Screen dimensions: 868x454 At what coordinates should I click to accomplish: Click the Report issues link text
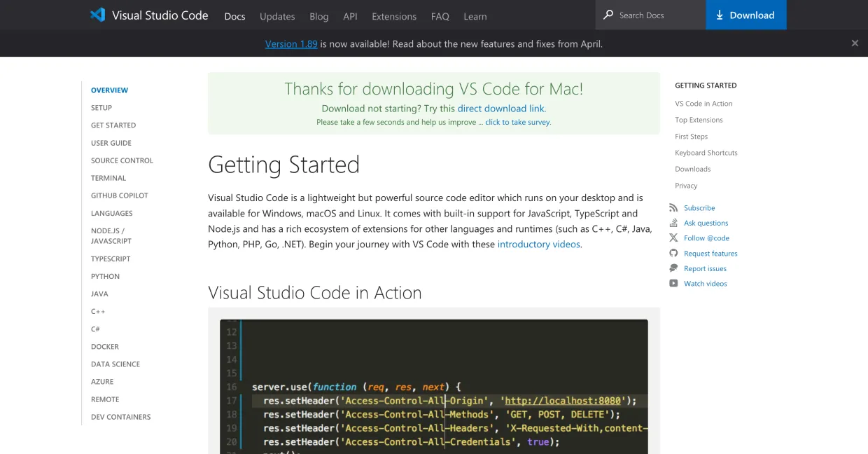click(x=705, y=268)
